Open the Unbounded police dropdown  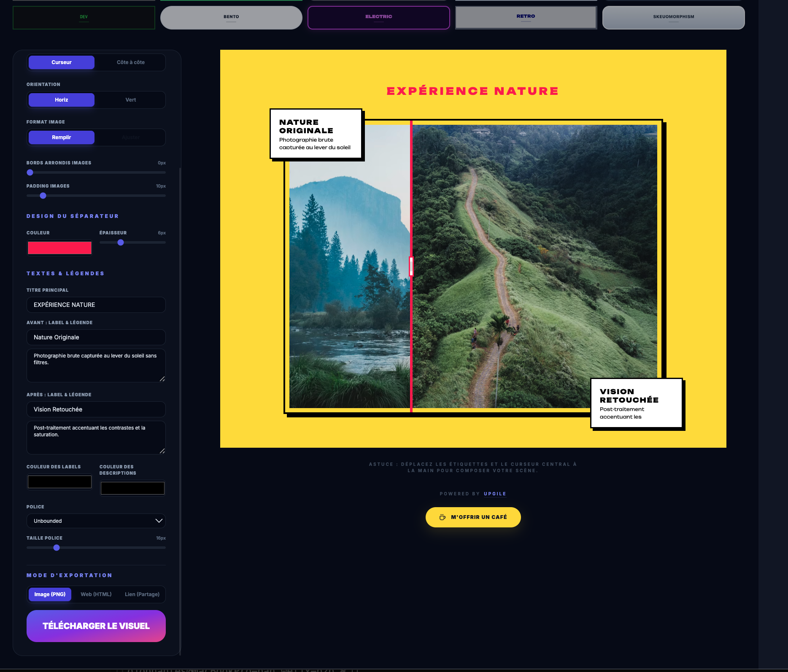(x=96, y=521)
